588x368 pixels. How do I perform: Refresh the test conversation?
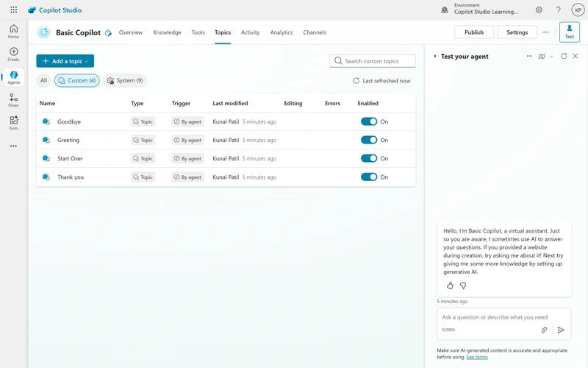point(564,56)
